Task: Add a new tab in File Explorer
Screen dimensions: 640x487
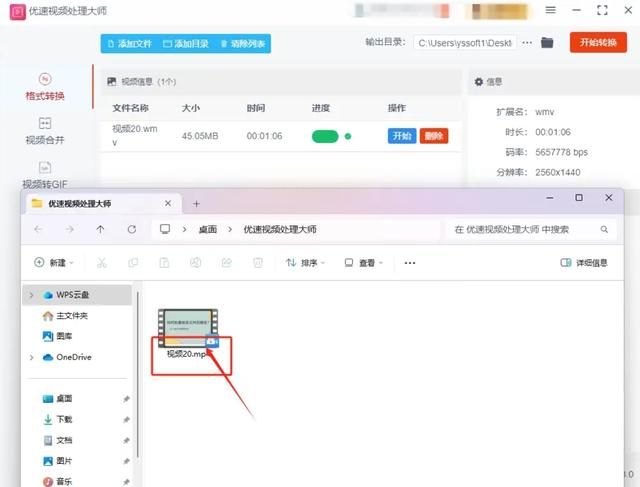Action: tap(196, 203)
